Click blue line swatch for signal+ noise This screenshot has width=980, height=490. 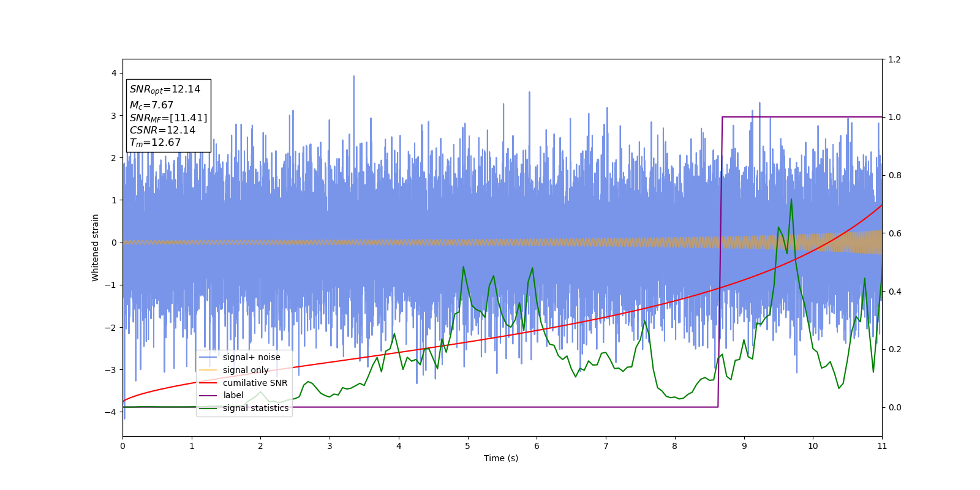(208, 357)
